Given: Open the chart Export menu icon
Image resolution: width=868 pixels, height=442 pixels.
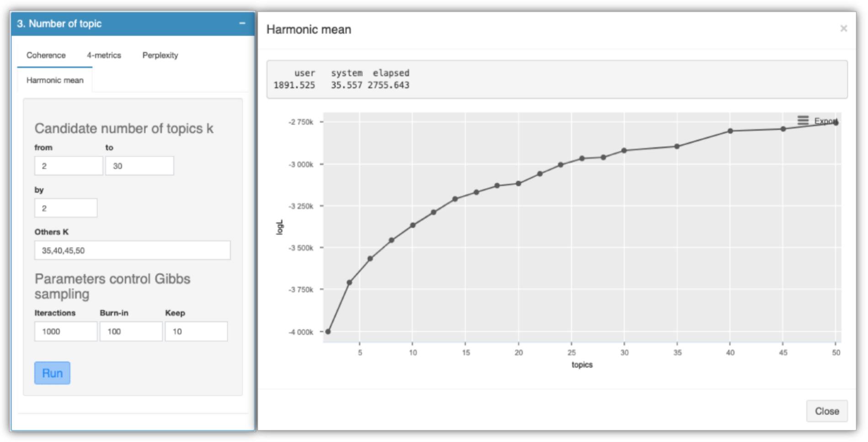Looking at the screenshot, I should [803, 121].
